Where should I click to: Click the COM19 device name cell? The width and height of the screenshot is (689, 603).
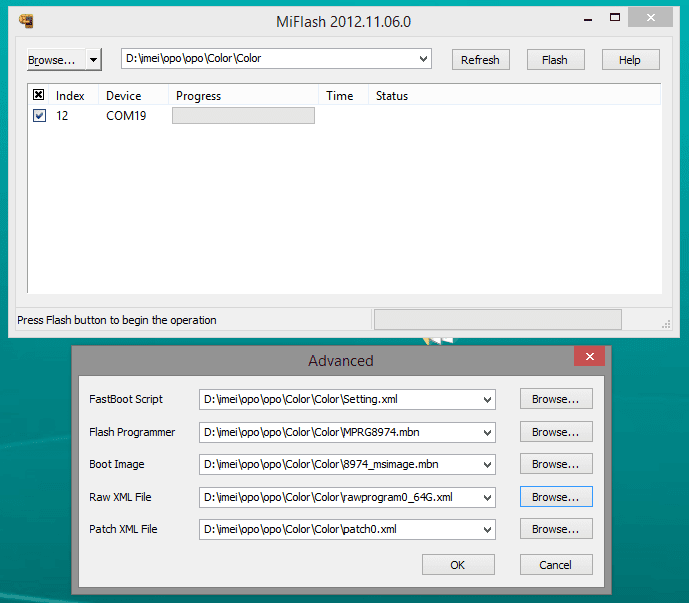pyautogui.click(x=126, y=116)
